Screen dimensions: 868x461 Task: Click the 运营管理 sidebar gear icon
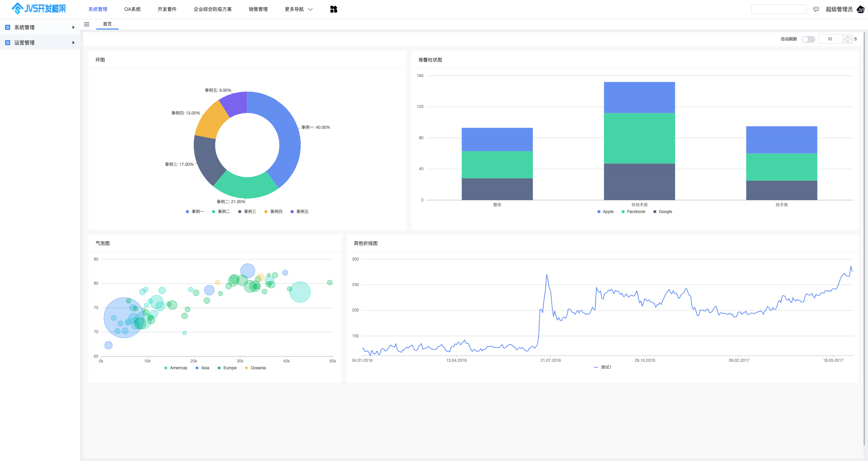(8, 42)
